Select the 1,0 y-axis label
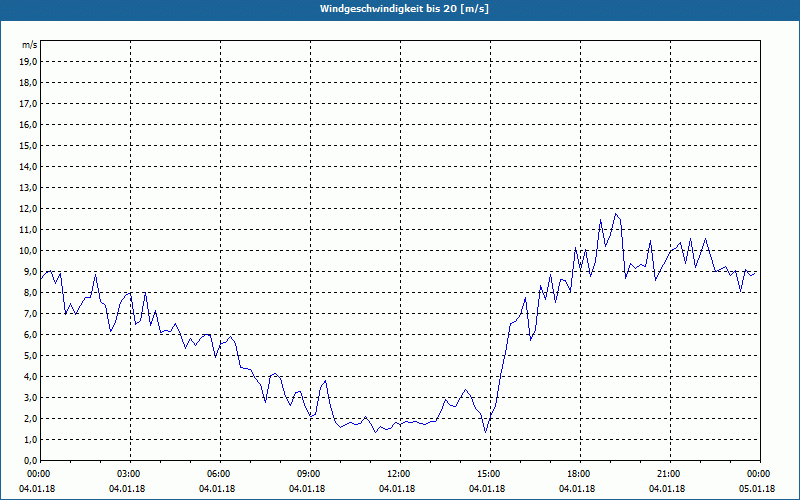 pos(30,439)
